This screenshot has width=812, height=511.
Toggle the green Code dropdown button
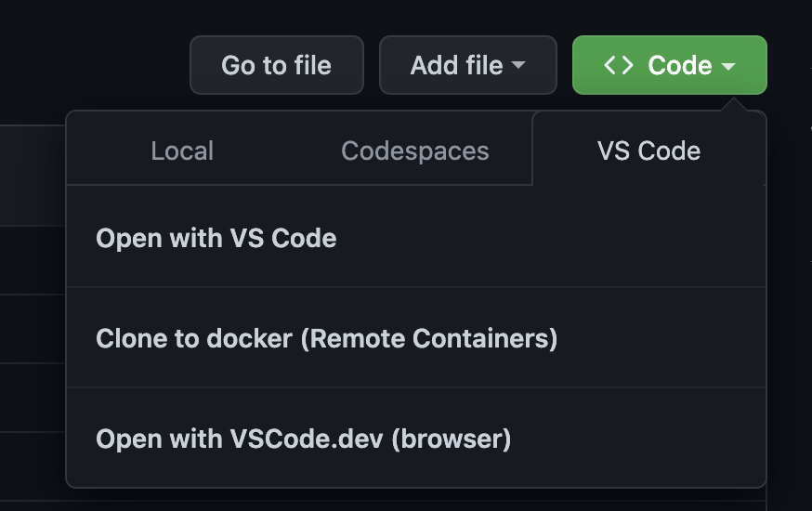click(x=669, y=65)
